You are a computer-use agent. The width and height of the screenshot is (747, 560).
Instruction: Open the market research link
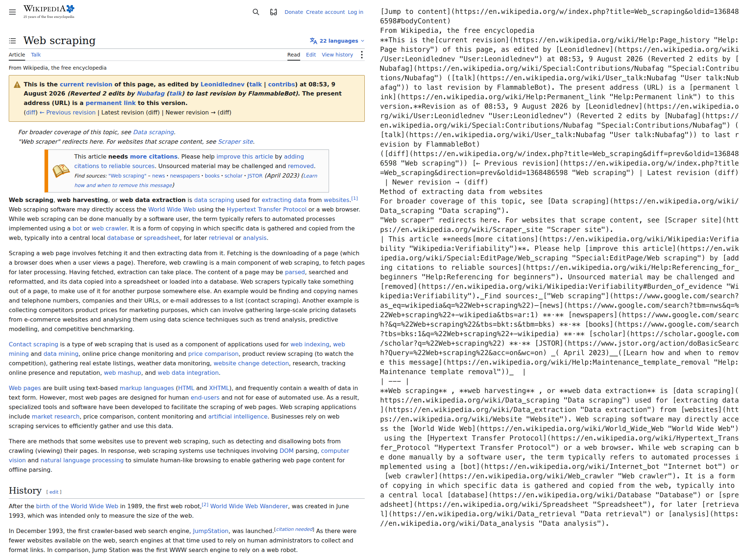click(56, 416)
